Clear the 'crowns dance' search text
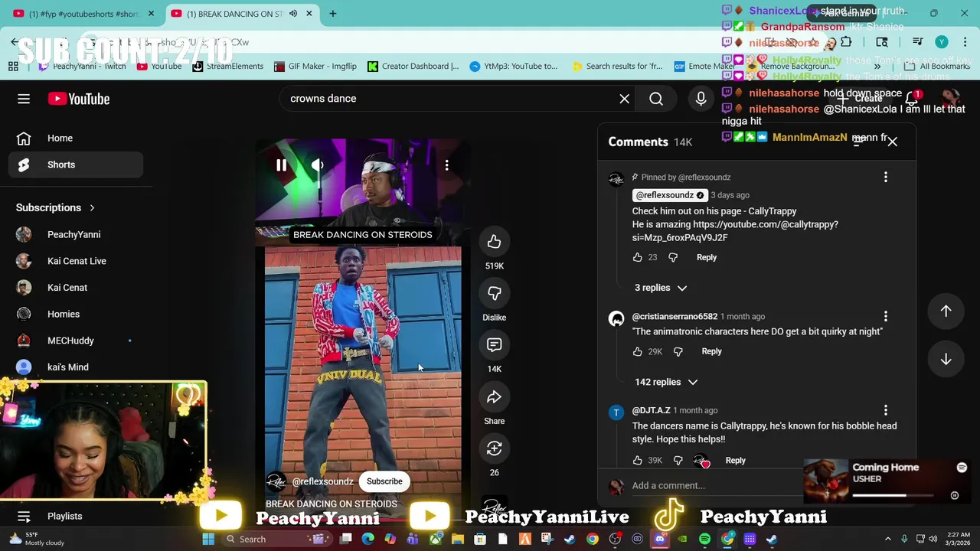This screenshot has width=980, height=551. pyautogui.click(x=625, y=99)
